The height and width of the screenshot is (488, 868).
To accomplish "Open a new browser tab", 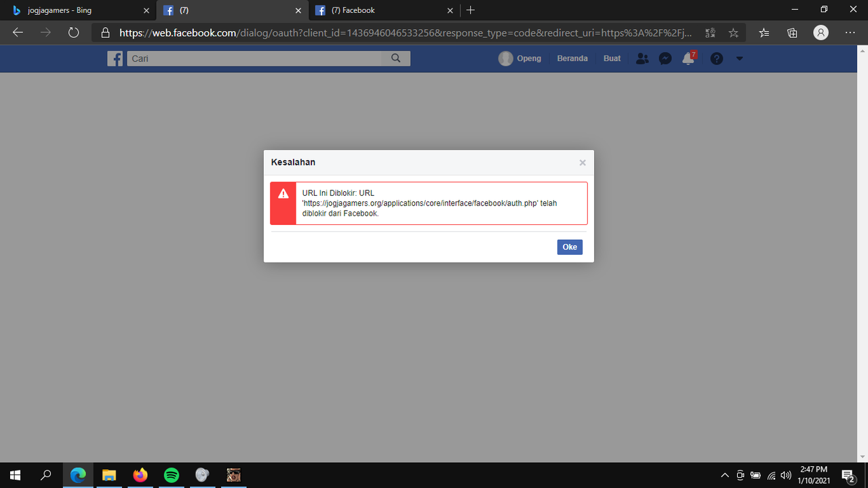I will click(471, 10).
